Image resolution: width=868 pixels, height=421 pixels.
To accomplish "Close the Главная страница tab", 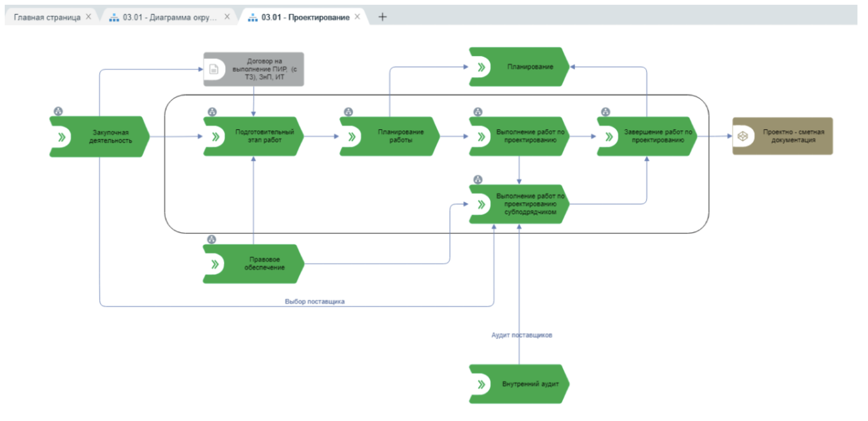I will click(x=88, y=17).
